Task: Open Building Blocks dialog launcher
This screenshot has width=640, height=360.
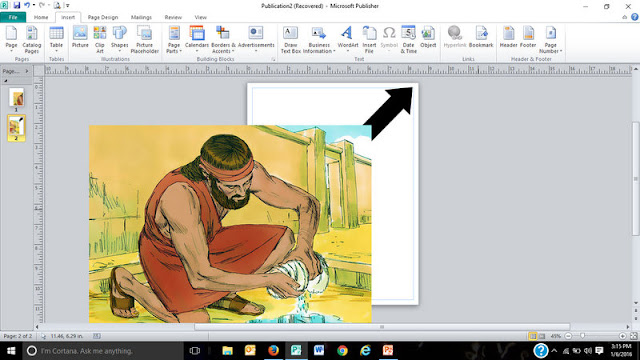Action: click(x=273, y=60)
